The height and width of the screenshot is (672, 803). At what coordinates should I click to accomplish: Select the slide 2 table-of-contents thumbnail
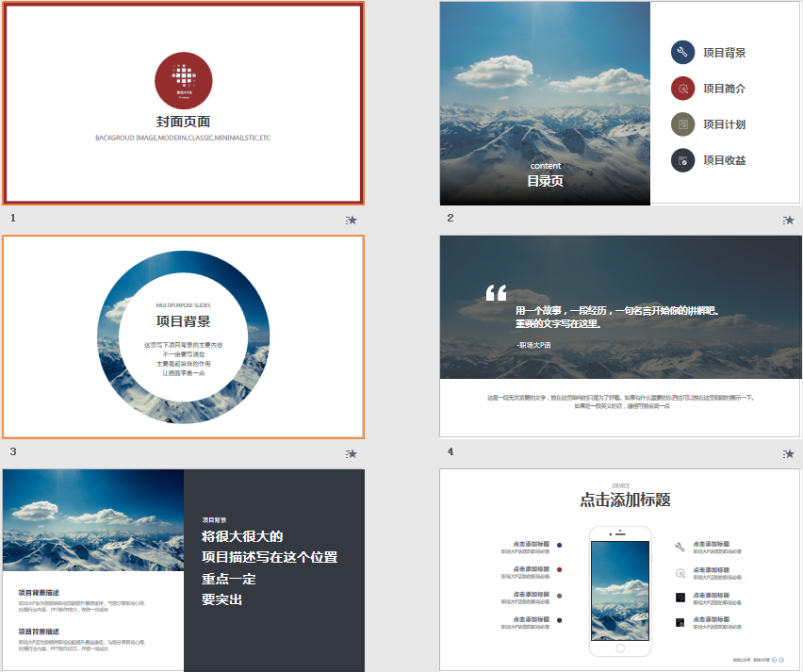pyautogui.click(x=620, y=103)
